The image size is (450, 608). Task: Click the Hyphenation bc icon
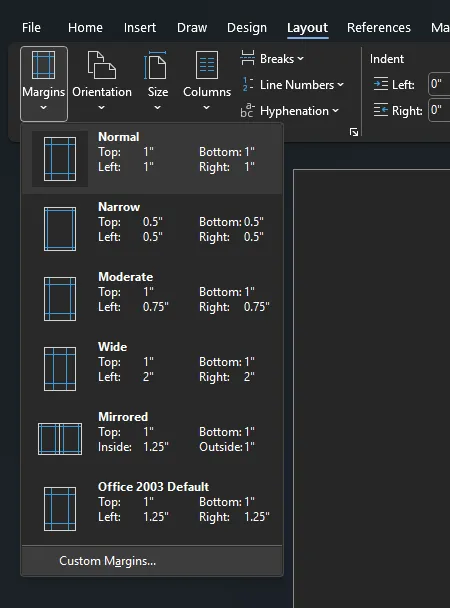click(247, 110)
